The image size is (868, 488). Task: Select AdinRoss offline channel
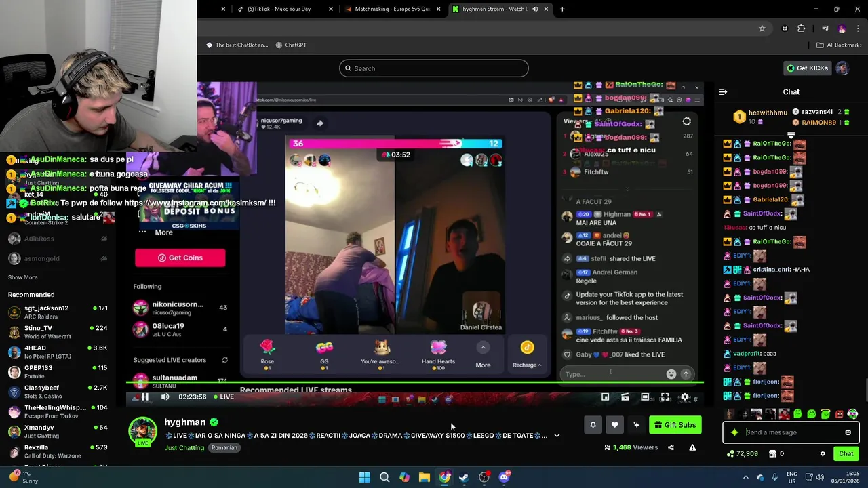point(58,239)
